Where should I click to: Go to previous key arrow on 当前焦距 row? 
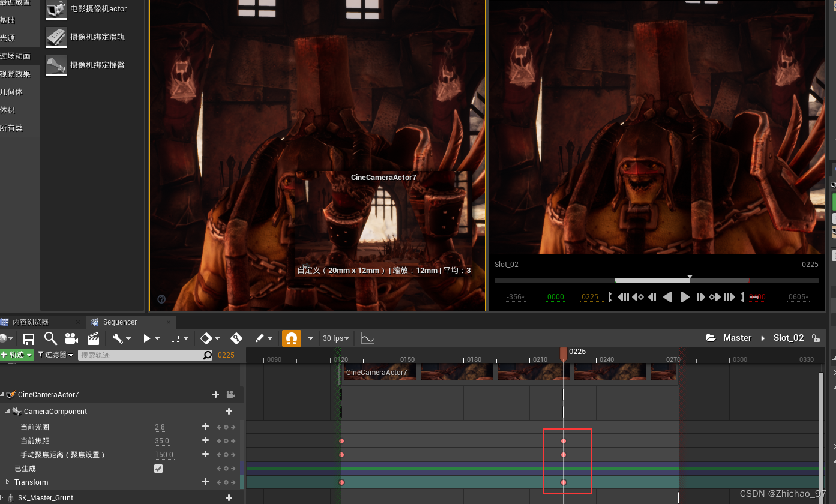tap(219, 441)
